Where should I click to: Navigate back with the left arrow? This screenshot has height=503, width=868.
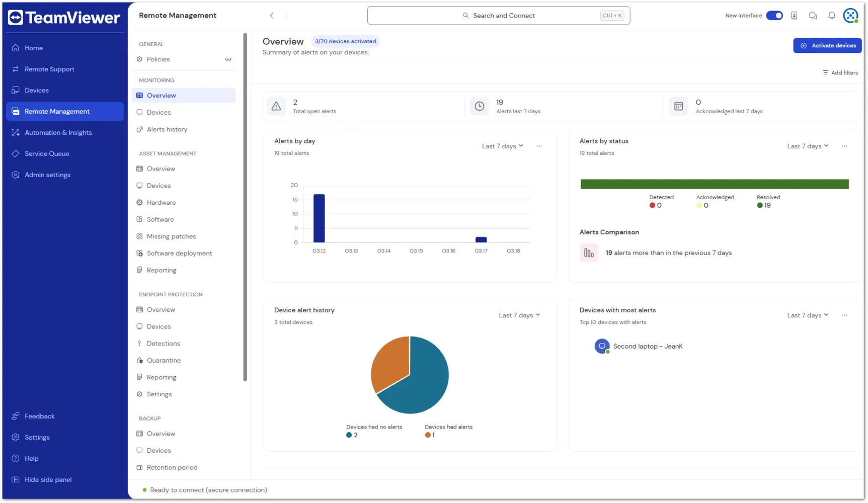tap(272, 16)
